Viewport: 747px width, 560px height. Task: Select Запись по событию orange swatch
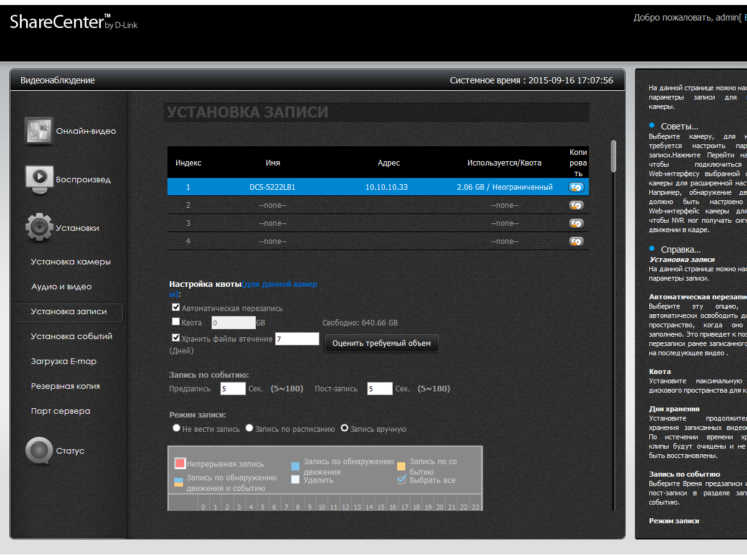pyautogui.click(x=402, y=466)
